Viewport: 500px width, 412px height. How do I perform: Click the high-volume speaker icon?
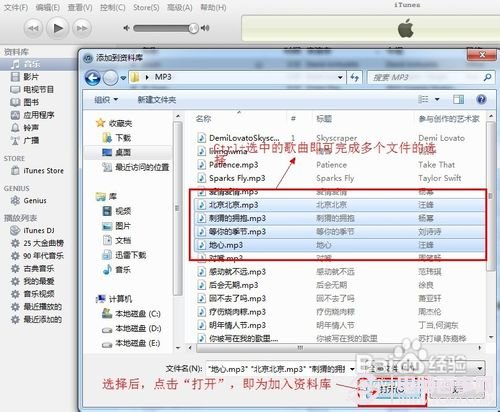click(205, 28)
